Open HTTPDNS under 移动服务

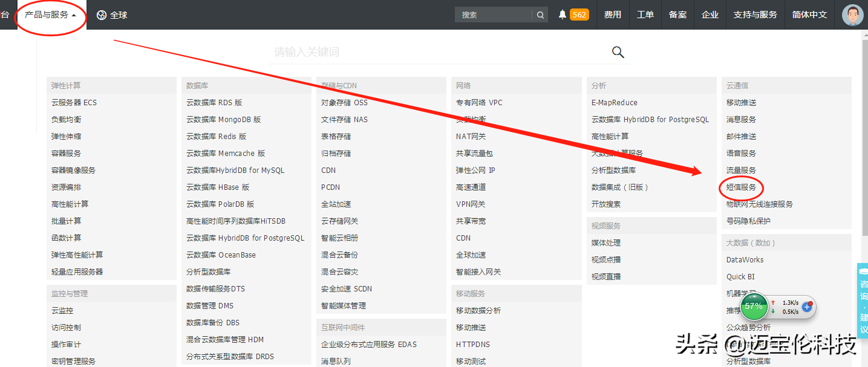pyautogui.click(x=473, y=345)
